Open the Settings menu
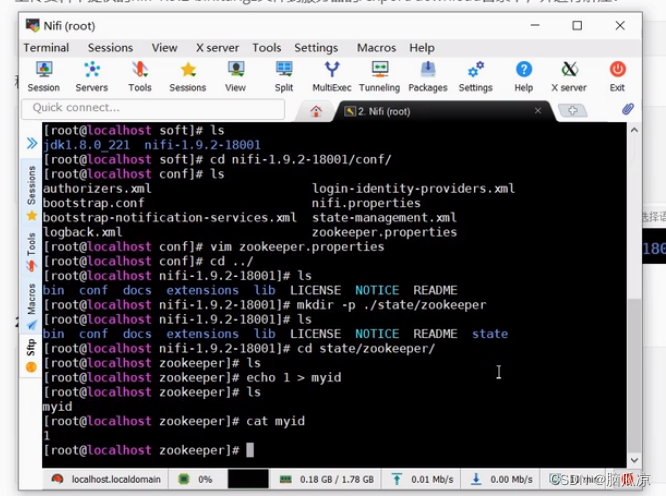This screenshot has height=496, width=666. click(316, 48)
